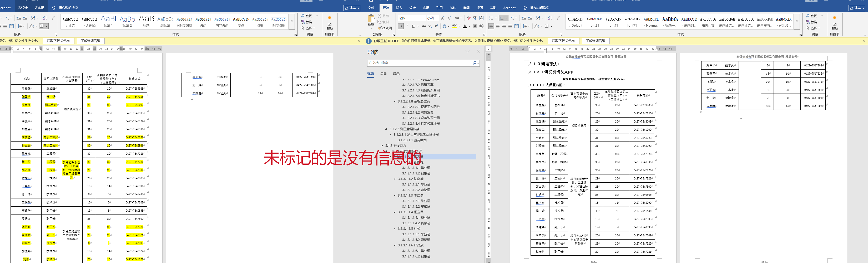868x263 pixels.
Task: Open the Change Case (Aa) dropdown
Action: click(x=458, y=18)
